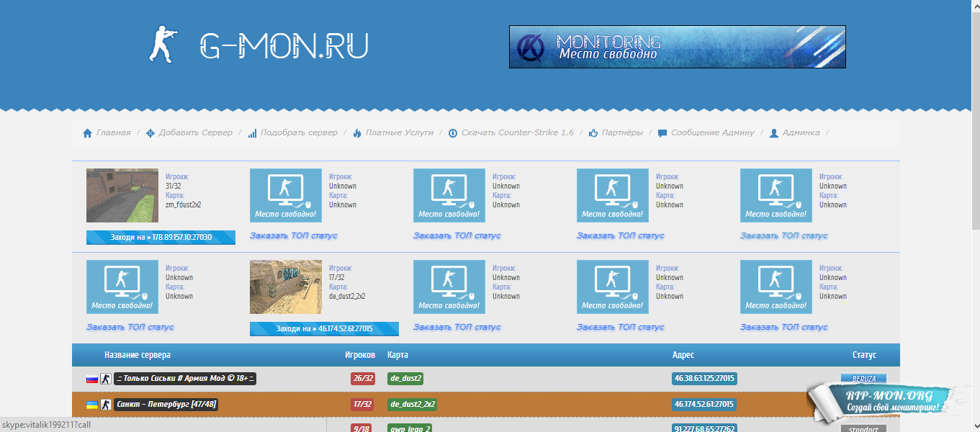Click the Адрес column header
This screenshot has height=432, width=980.
pyautogui.click(x=683, y=355)
